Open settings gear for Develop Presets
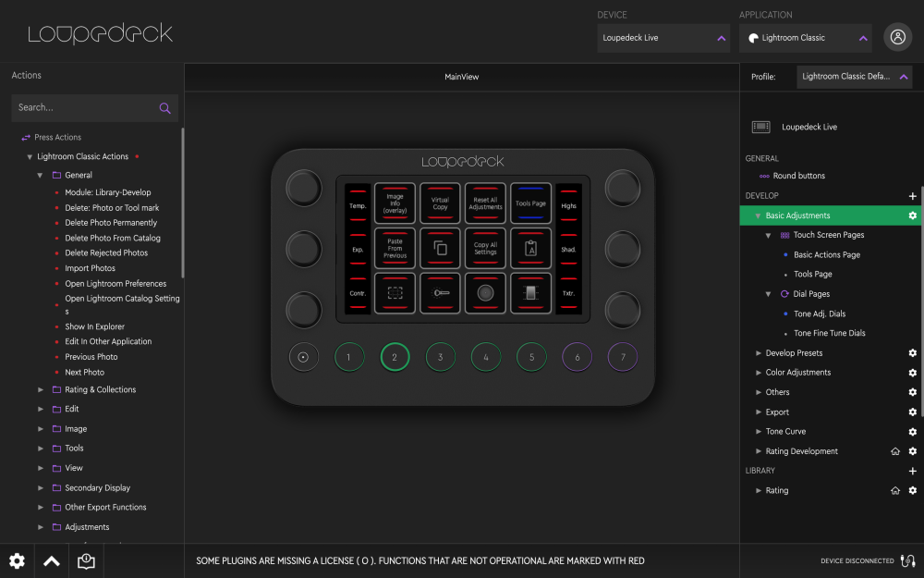Viewport: 924px width, 578px height. pyautogui.click(x=912, y=352)
